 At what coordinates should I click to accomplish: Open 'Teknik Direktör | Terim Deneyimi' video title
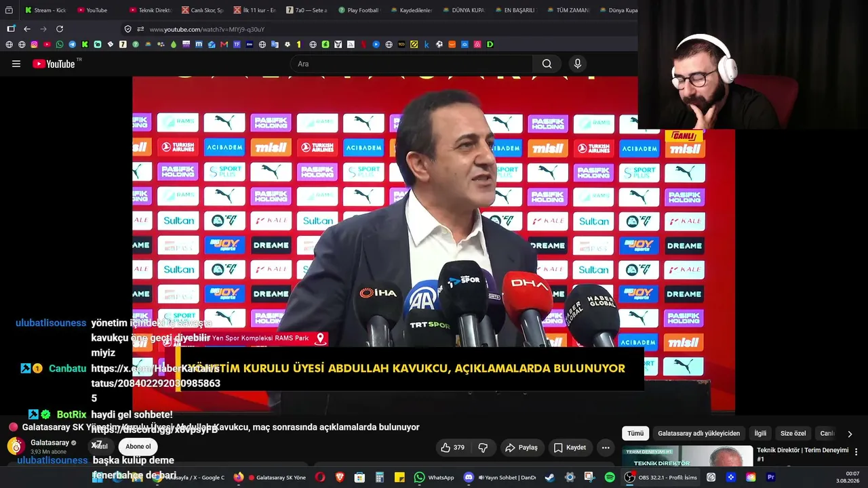coord(802,454)
